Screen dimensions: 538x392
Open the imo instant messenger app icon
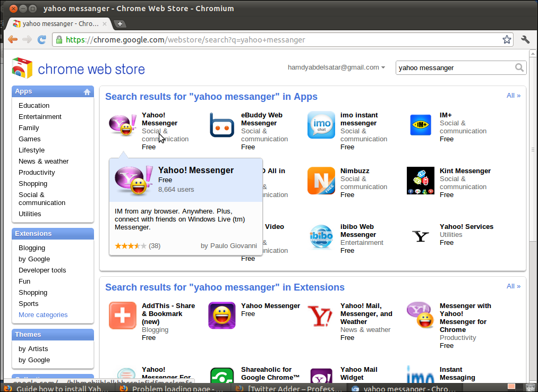point(321,125)
